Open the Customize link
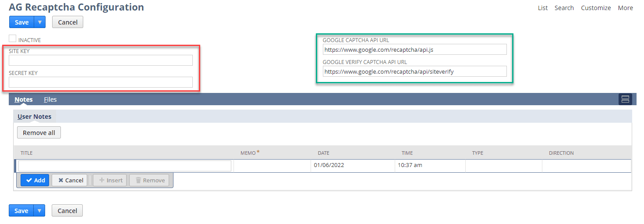Viewport: 644px width, 224px height. click(x=596, y=8)
